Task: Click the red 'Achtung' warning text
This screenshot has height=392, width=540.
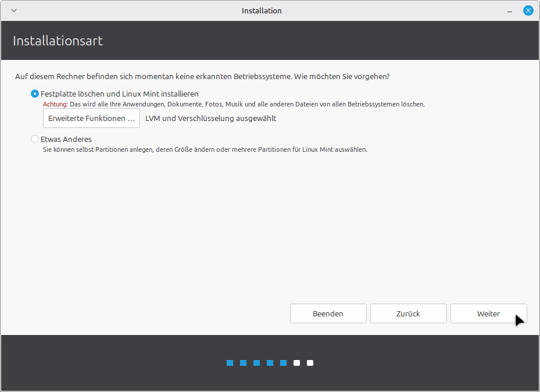Action: pos(55,105)
